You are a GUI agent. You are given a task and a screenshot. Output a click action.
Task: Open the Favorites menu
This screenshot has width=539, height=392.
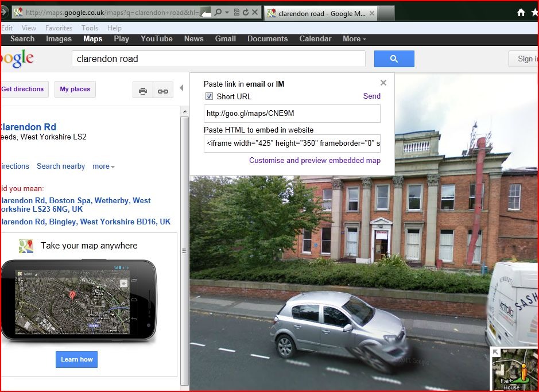[x=59, y=28]
